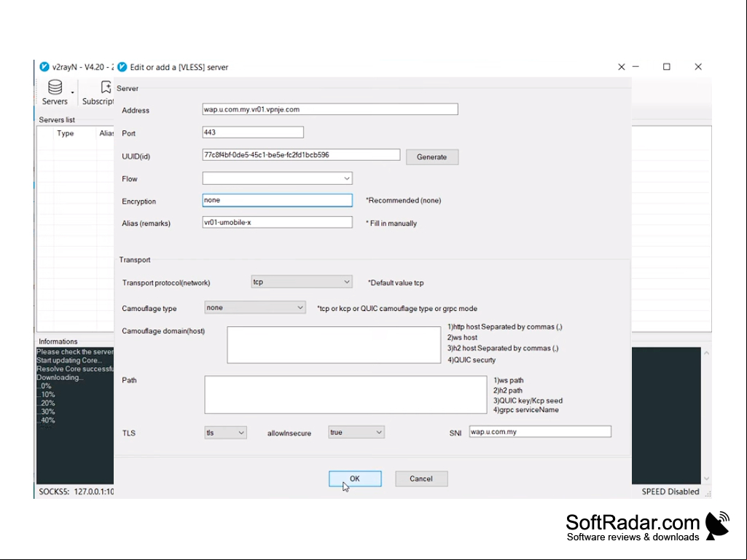Click the SOCKS5 address in the status bar
The width and height of the screenshot is (747, 560).
[x=77, y=492]
